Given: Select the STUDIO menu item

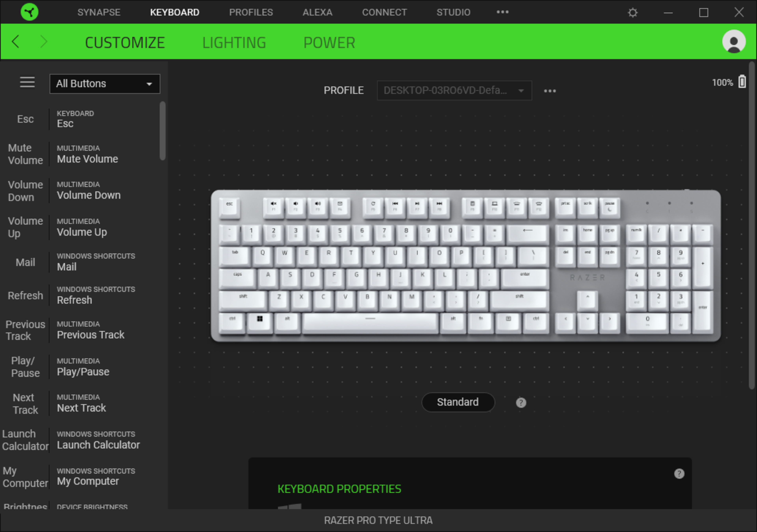Looking at the screenshot, I should (453, 12).
